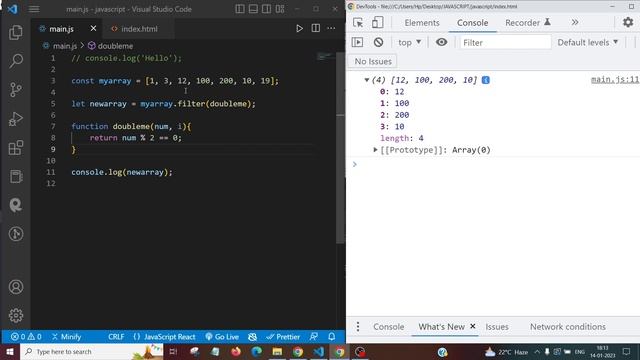
Task: Toggle the primary side bar layout icon
Action: pos(240,9)
